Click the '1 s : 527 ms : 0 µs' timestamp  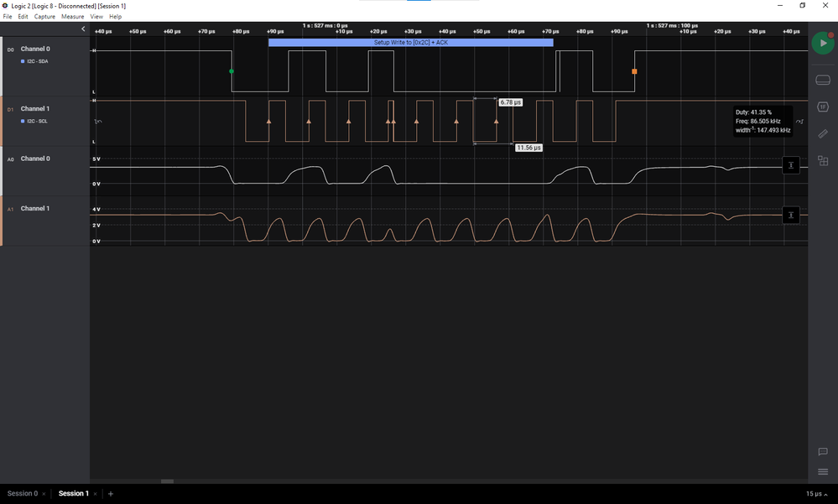tap(325, 26)
